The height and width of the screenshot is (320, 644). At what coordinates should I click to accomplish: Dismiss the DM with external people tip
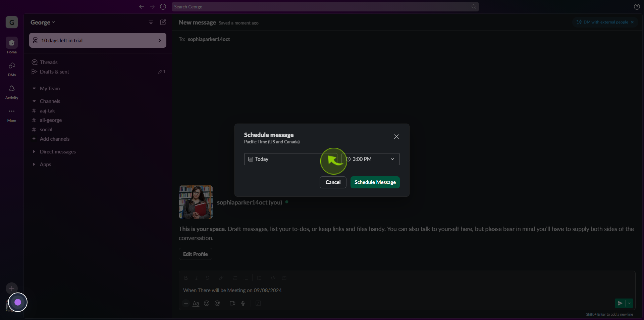pos(632,22)
